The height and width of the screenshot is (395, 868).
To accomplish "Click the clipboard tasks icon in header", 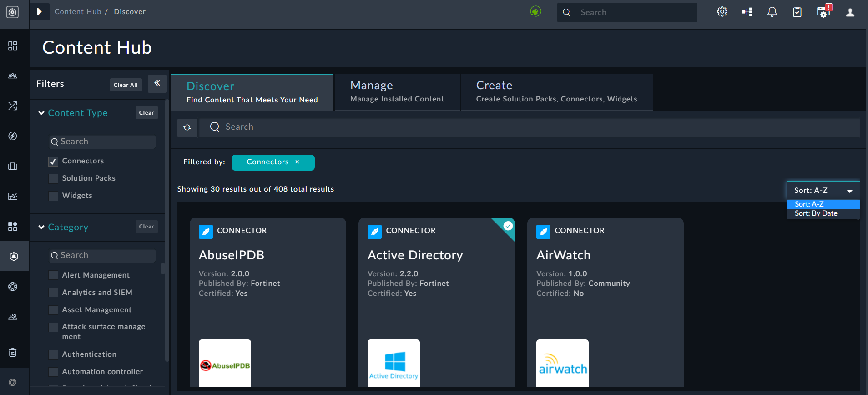I will [797, 12].
